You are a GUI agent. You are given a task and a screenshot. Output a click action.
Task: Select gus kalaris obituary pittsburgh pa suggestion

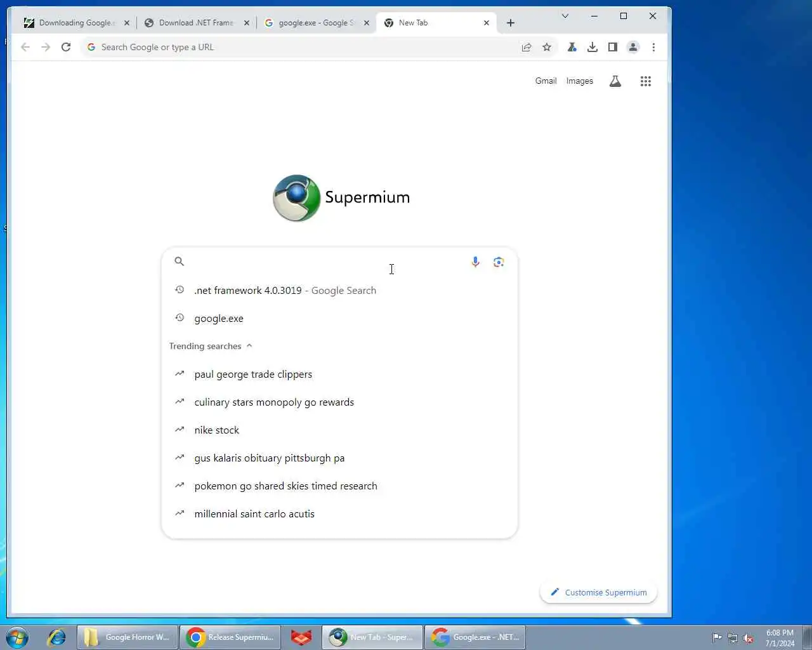click(339, 458)
